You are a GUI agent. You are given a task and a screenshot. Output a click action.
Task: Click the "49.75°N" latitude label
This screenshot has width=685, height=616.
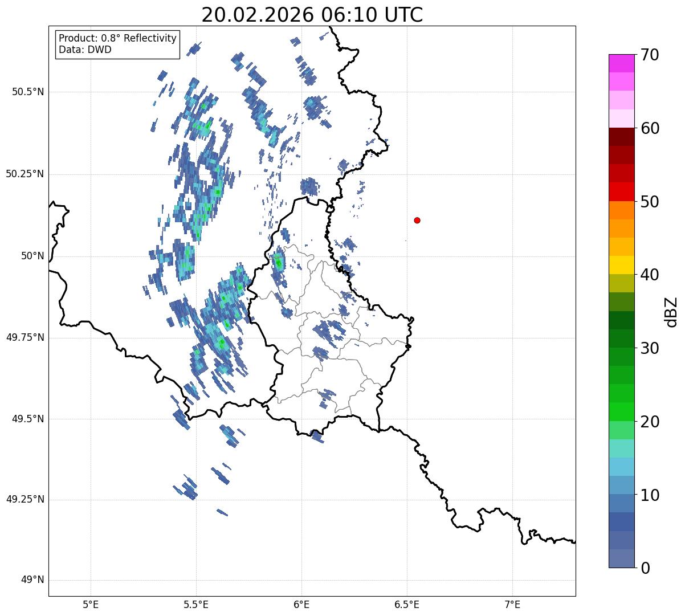click(25, 337)
